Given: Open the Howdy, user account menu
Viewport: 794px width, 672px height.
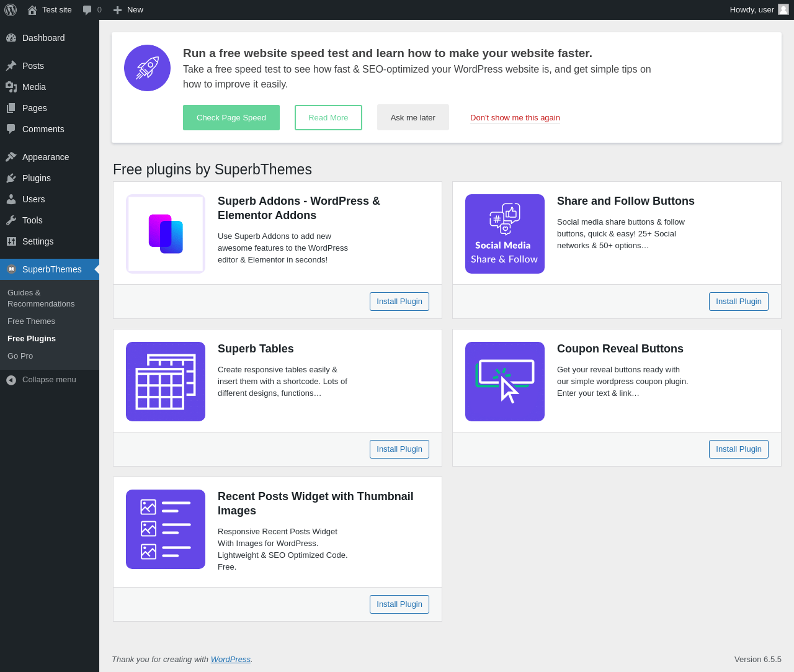Looking at the screenshot, I should (759, 10).
